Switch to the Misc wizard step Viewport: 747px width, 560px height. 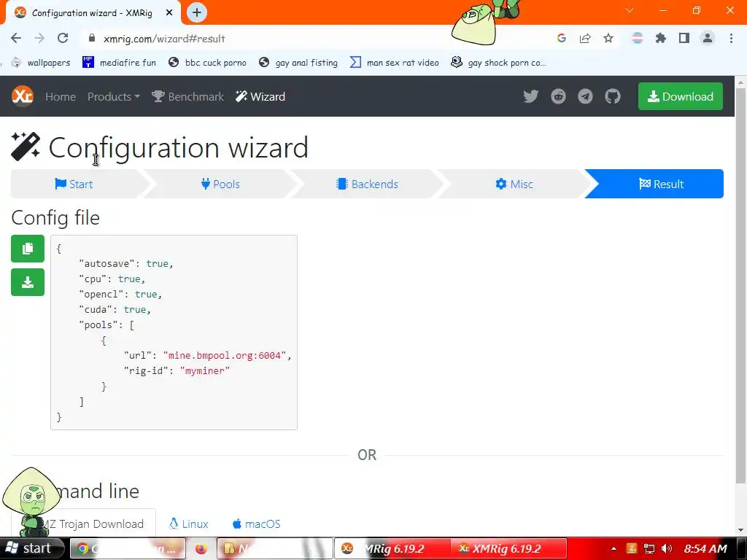[514, 184]
